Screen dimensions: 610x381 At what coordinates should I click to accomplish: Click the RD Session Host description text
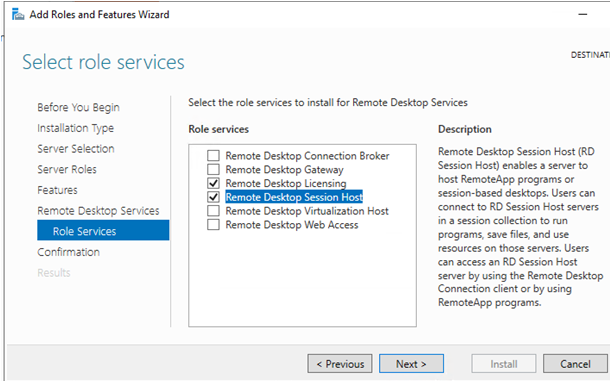click(521, 227)
